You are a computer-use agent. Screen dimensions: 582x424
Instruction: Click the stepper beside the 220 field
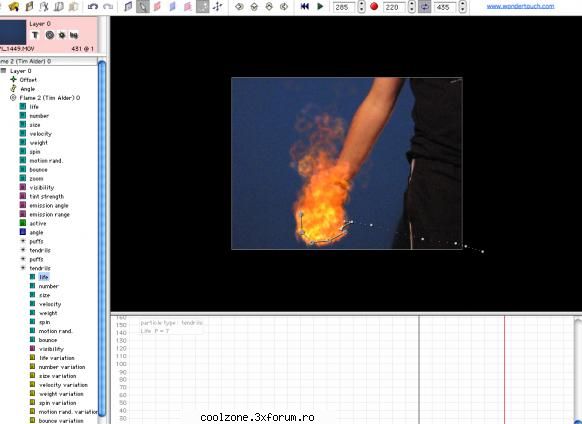pyautogui.click(x=412, y=7)
